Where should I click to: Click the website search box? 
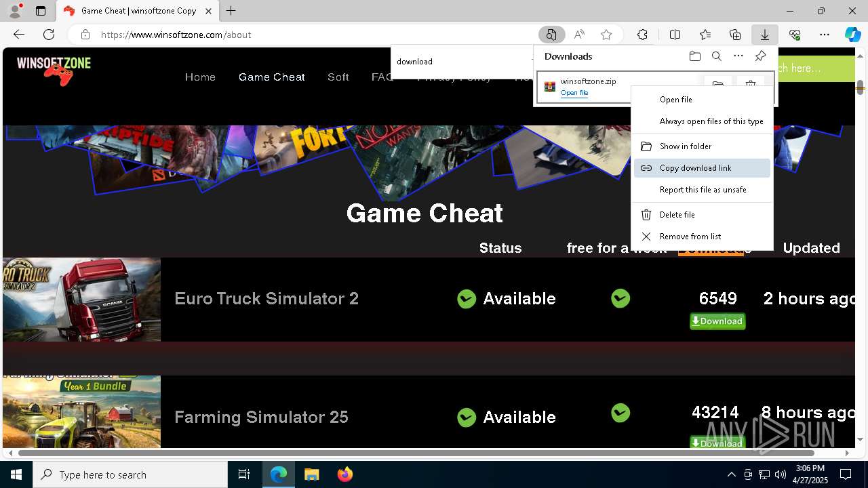coord(816,68)
